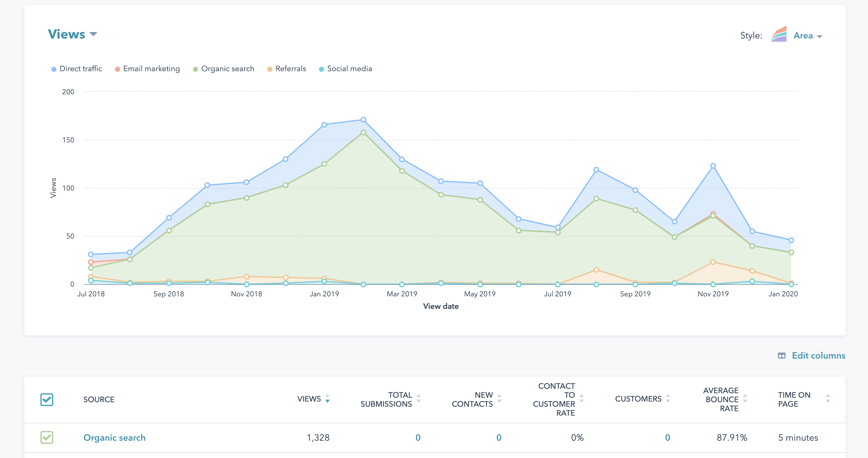Viewport: 868px width, 458px height.
Task: Sort by Total Submissions column arrows
Action: (419, 399)
